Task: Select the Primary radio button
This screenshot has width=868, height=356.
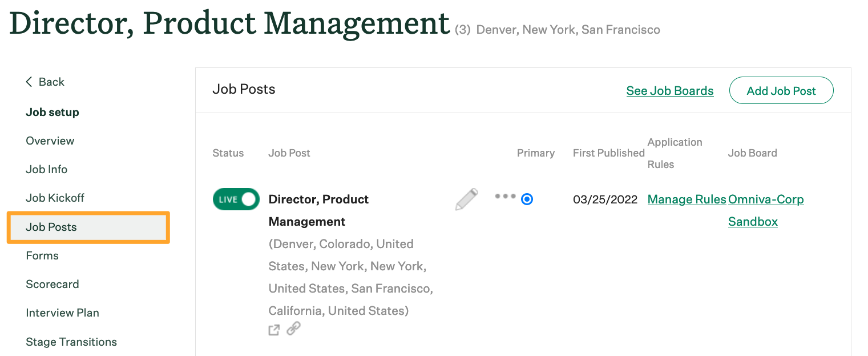Action: (x=527, y=199)
